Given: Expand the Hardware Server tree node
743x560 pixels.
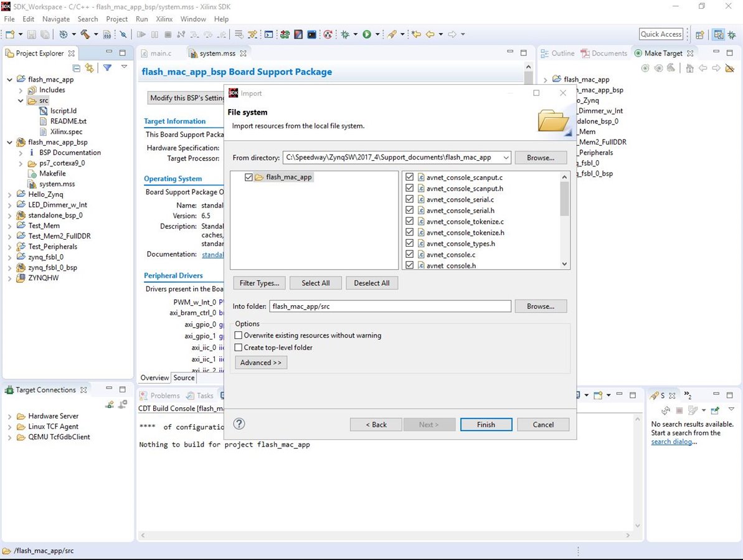Looking at the screenshot, I should click(11, 416).
